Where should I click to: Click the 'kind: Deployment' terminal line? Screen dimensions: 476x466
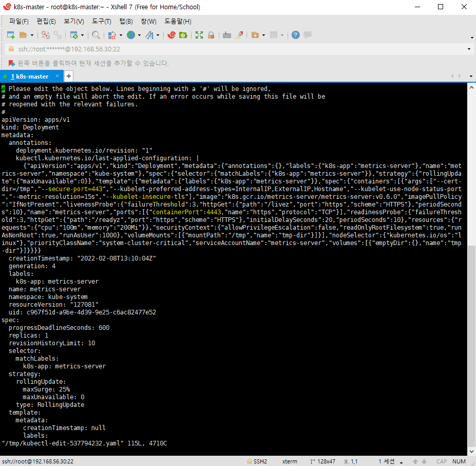[x=30, y=127]
